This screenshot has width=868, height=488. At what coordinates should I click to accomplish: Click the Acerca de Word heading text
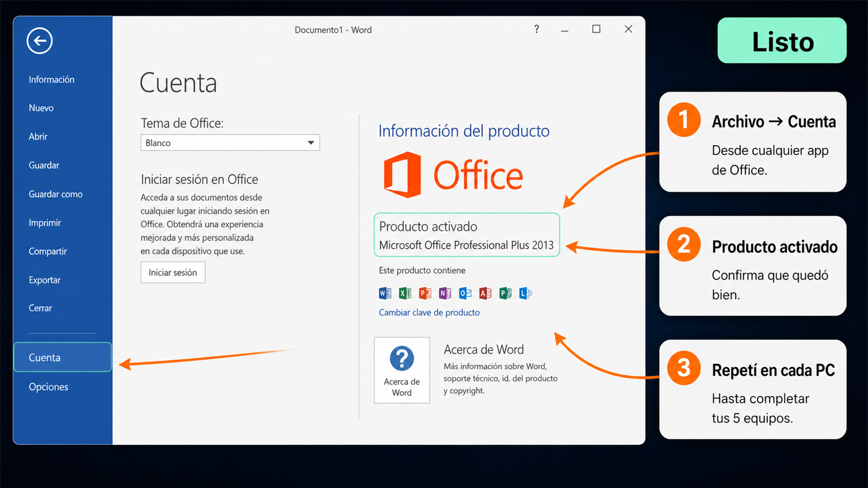pos(484,350)
